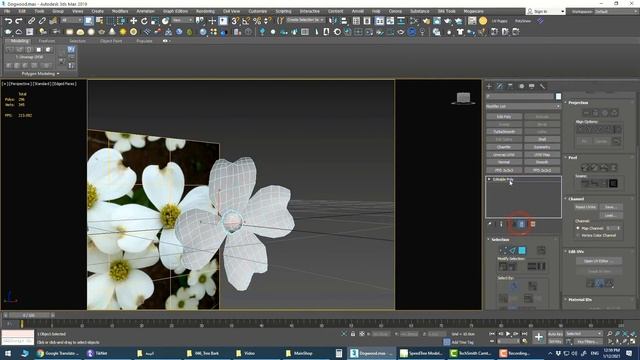The height and width of the screenshot is (360, 640).
Task: Click the TurboSmooth modifier button
Action: click(x=504, y=132)
